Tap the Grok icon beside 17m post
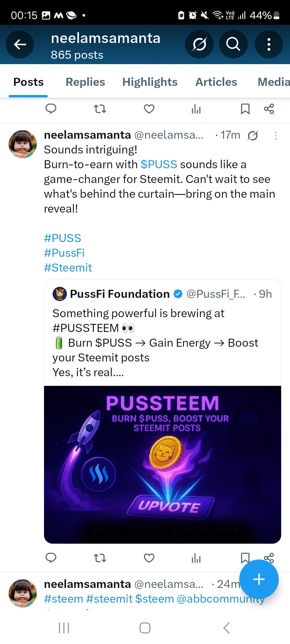Screen dimensions: 290x644 (253, 136)
